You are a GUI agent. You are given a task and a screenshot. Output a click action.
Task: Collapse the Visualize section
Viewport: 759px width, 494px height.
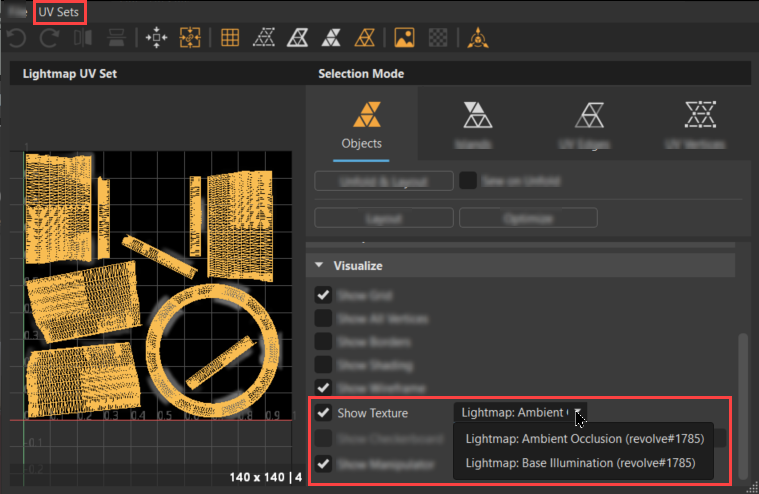[x=319, y=265]
